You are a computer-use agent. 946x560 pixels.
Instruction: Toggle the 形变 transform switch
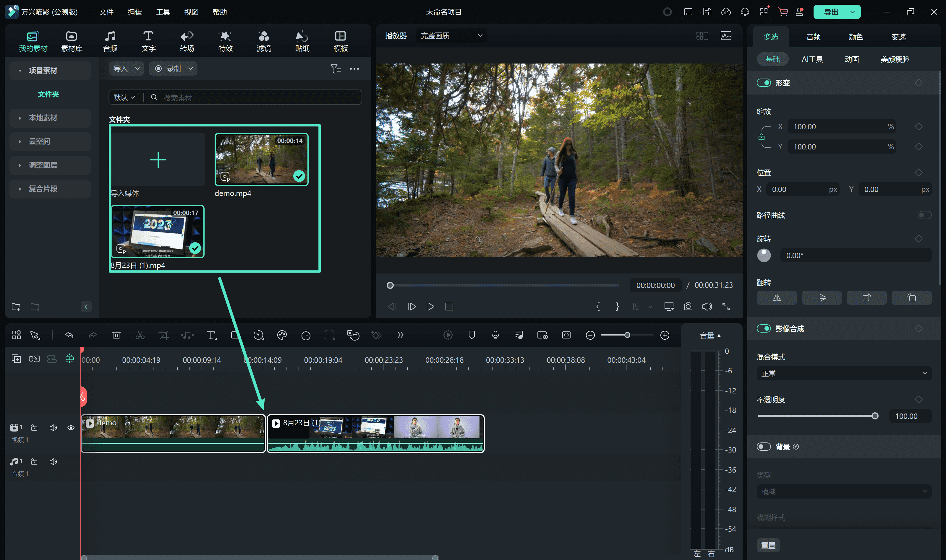(763, 83)
